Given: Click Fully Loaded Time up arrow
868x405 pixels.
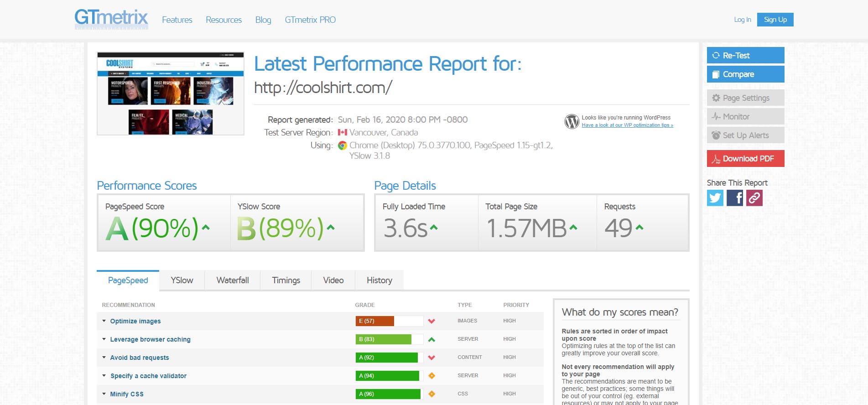Looking at the screenshot, I should 434,227.
